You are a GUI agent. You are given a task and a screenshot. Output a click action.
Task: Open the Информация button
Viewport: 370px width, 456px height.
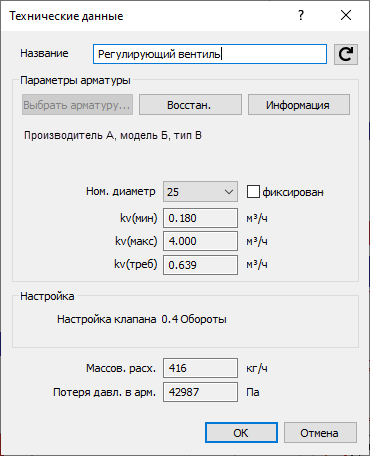click(299, 105)
